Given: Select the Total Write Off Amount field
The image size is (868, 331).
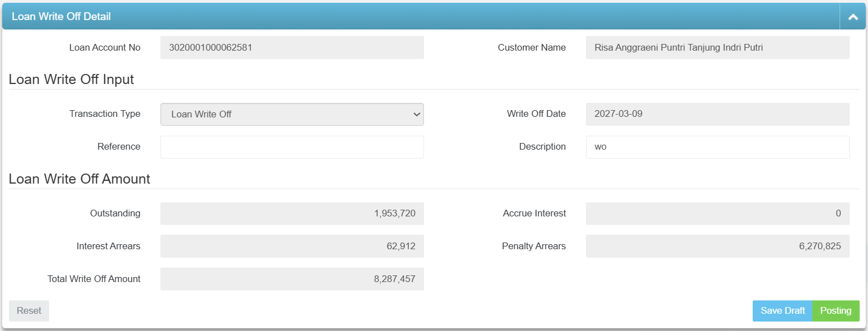Looking at the screenshot, I should tap(292, 279).
